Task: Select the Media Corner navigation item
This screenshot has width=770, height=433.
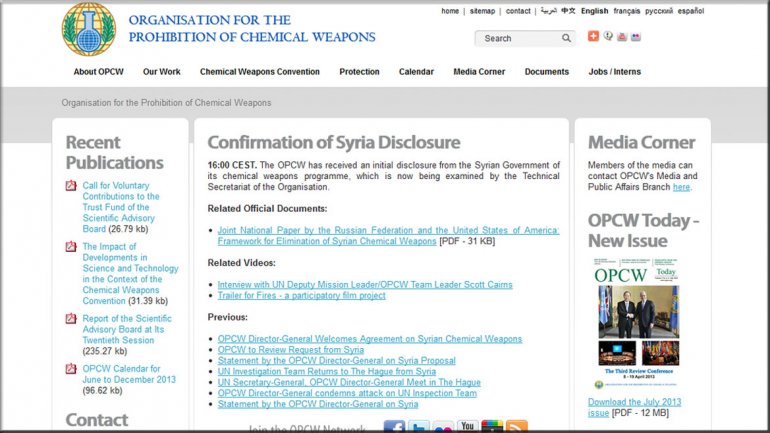Action: point(479,72)
